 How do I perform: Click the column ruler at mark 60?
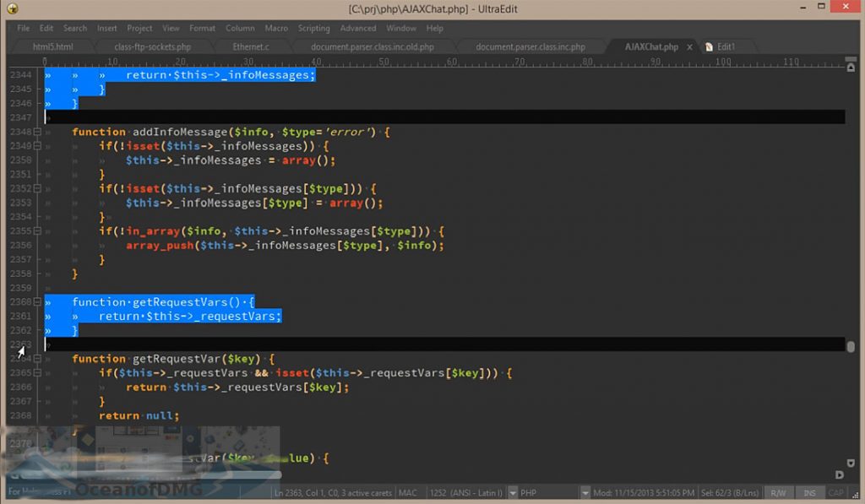[452, 62]
